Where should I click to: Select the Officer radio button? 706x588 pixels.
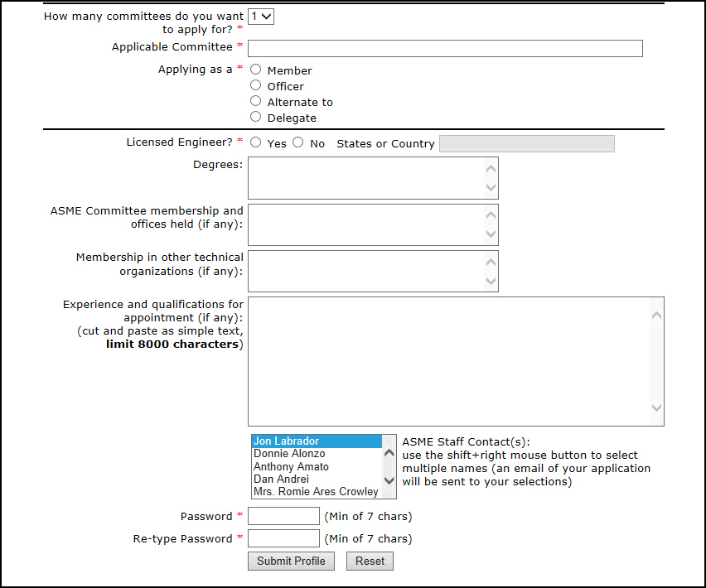pos(255,85)
